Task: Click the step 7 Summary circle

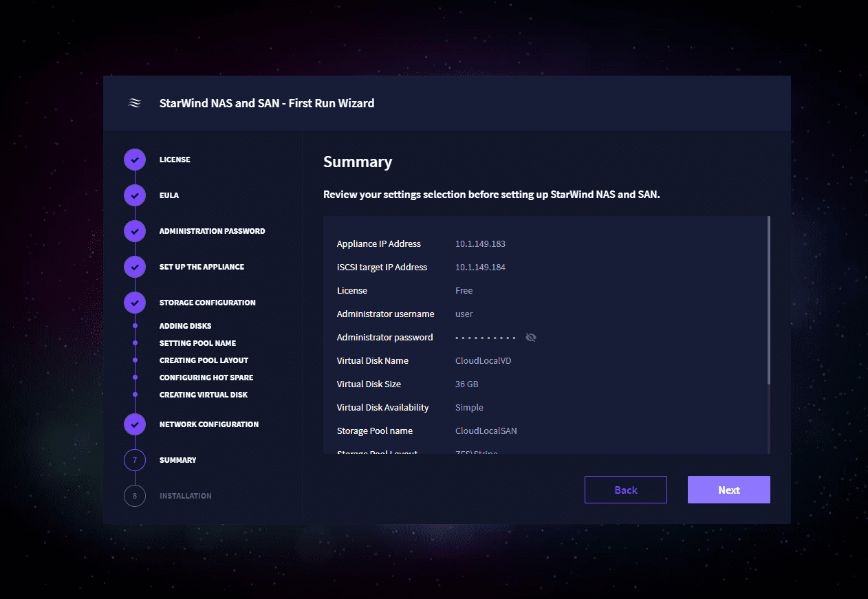Action: [x=135, y=460]
